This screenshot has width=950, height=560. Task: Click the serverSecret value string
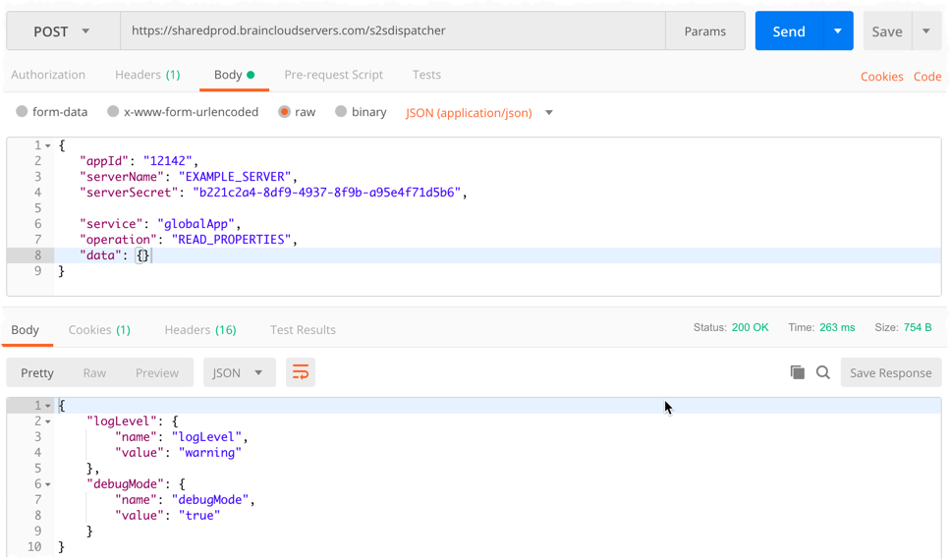(x=327, y=193)
